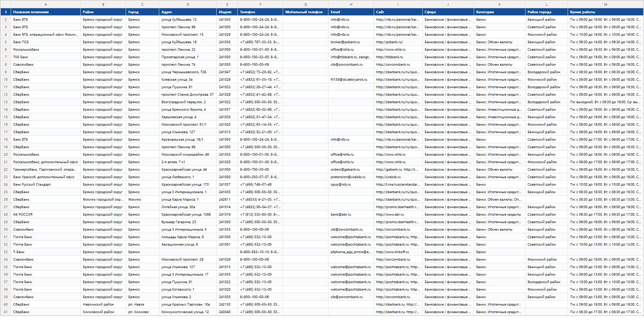
Task: Select the 'Банк Русский Стандарт' cell
Action: tap(46, 185)
